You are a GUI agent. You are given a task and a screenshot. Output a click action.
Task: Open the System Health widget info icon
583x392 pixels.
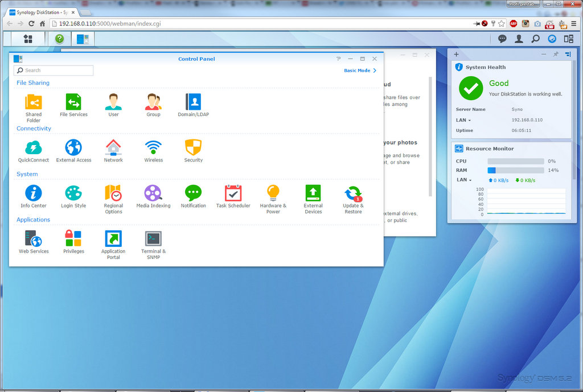(x=459, y=67)
